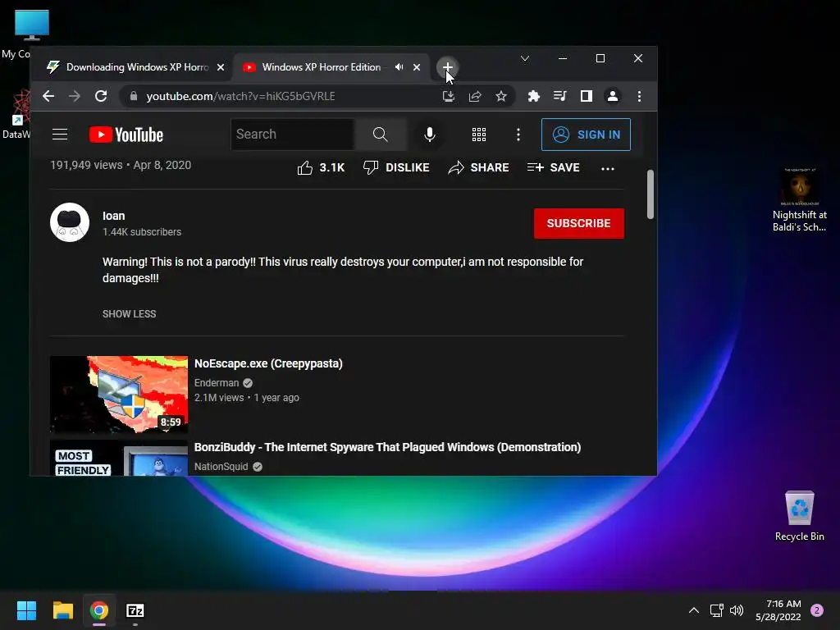Click the NoEscape.exe video thumbnail

coord(119,395)
